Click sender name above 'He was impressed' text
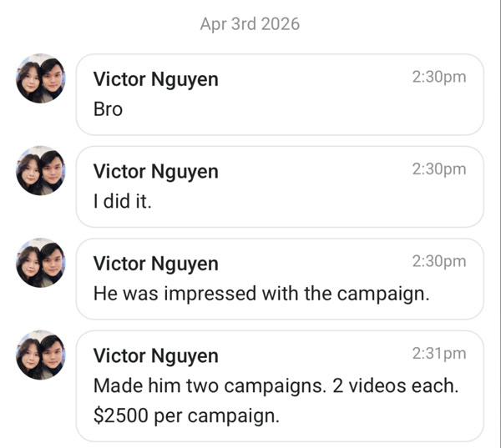The height and width of the screenshot is (448, 501). click(155, 264)
